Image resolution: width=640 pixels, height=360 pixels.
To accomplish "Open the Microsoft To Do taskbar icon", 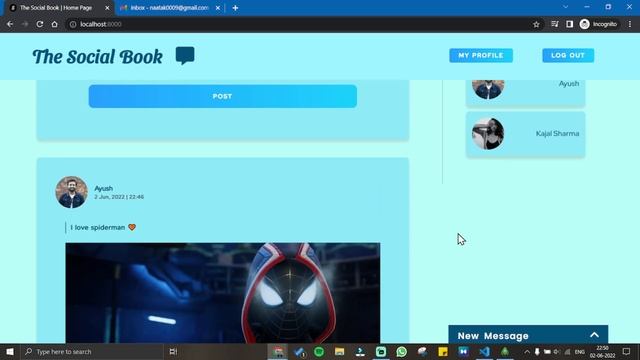I will click(x=299, y=351).
